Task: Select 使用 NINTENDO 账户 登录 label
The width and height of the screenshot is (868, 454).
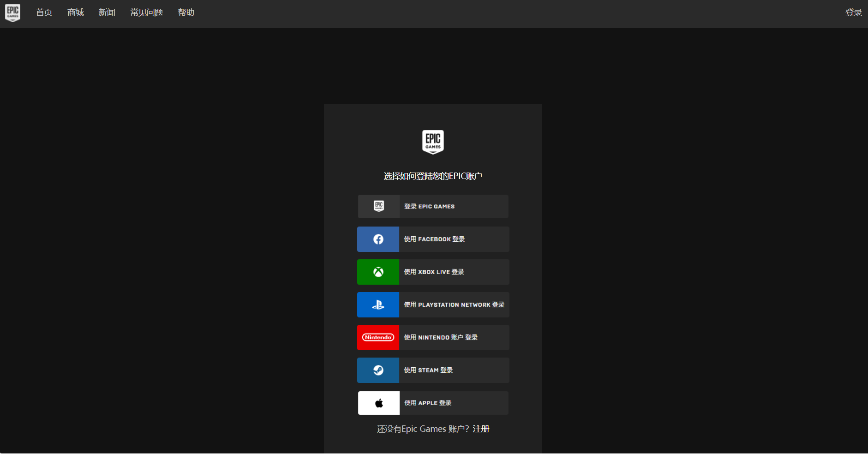Action: click(441, 337)
